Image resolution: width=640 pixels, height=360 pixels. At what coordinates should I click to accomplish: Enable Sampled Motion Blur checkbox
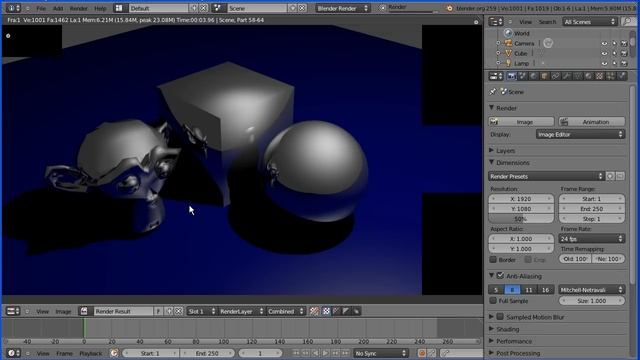500,317
